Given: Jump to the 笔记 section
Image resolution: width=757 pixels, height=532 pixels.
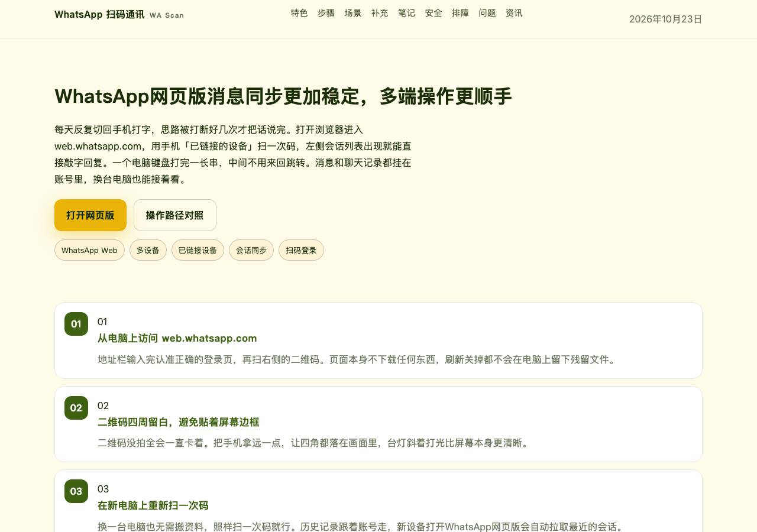Looking at the screenshot, I should (x=406, y=13).
